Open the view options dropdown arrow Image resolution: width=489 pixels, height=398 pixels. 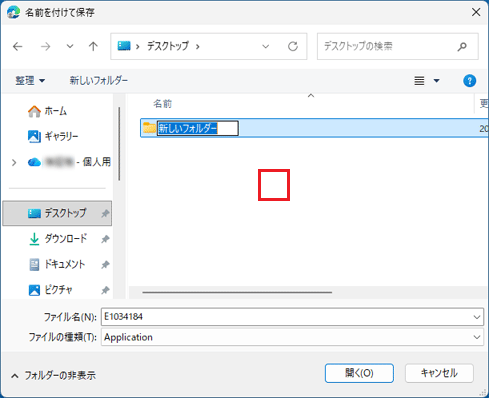pos(436,81)
